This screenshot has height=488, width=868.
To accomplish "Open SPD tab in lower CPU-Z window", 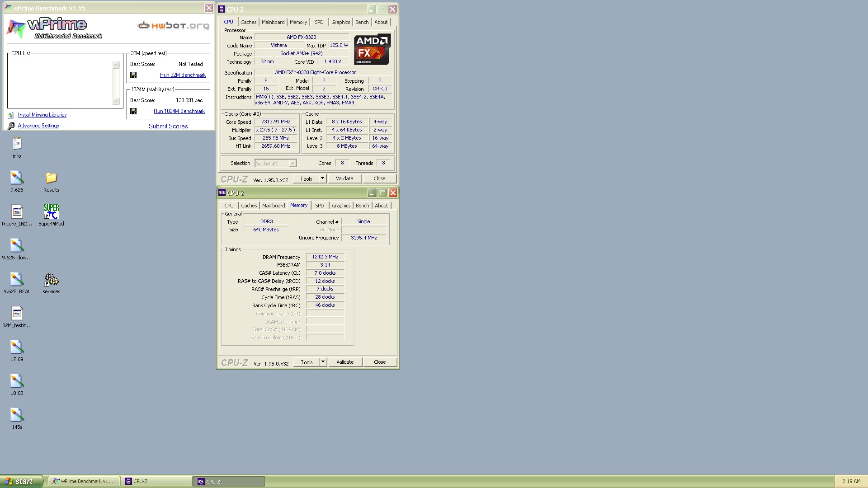I will click(x=320, y=206).
